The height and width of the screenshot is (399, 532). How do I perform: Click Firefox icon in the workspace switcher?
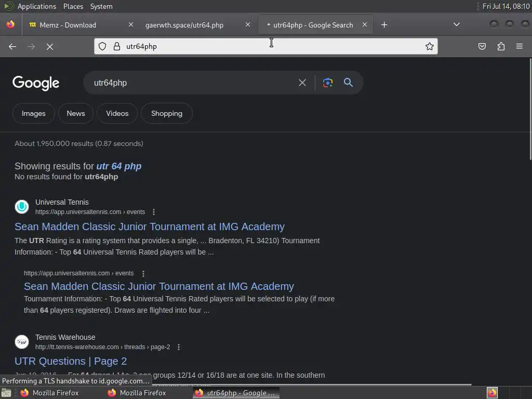coord(493,393)
